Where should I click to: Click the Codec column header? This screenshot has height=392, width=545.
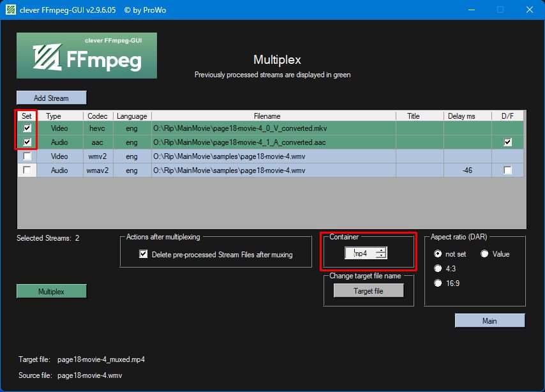pyautogui.click(x=98, y=116)
